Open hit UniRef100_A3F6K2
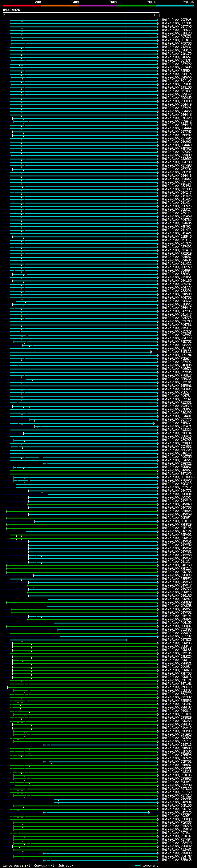Image resolution: width=197 pixels, height=868 pixels. click(x=177, y=30)
